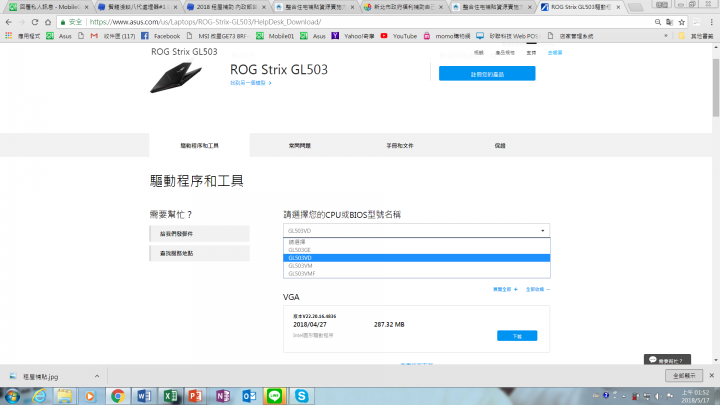
Task: Switch to the Drivers and Tools tab
Action: click(199, 146)
